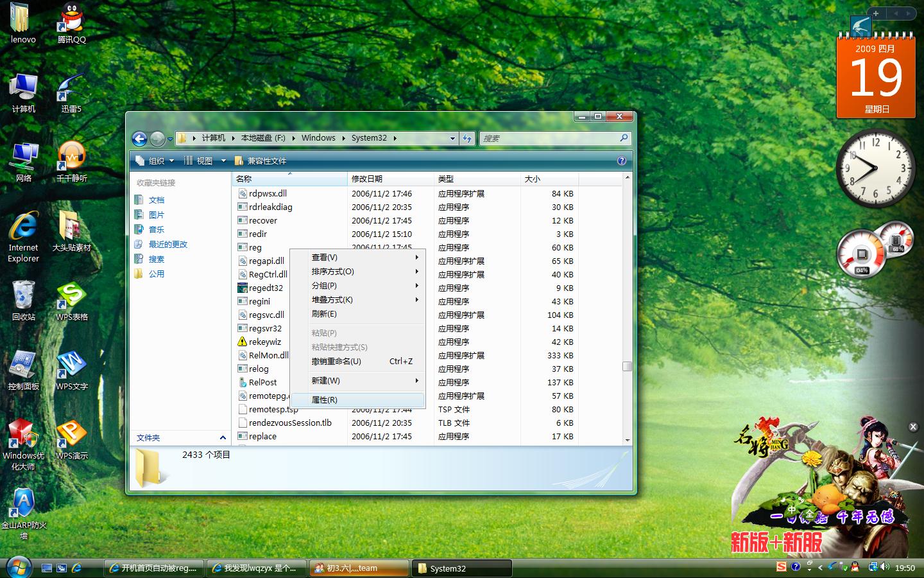This screenshot has height=578, width=924.
Task: Click the Explorer back navigation arrow
Action: point(139,138)
